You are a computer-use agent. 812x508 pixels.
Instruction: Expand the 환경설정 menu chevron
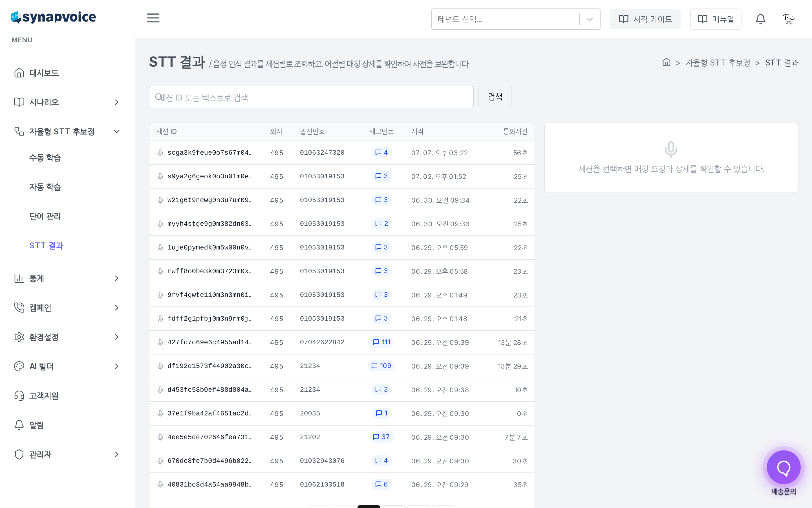[117, 337]
